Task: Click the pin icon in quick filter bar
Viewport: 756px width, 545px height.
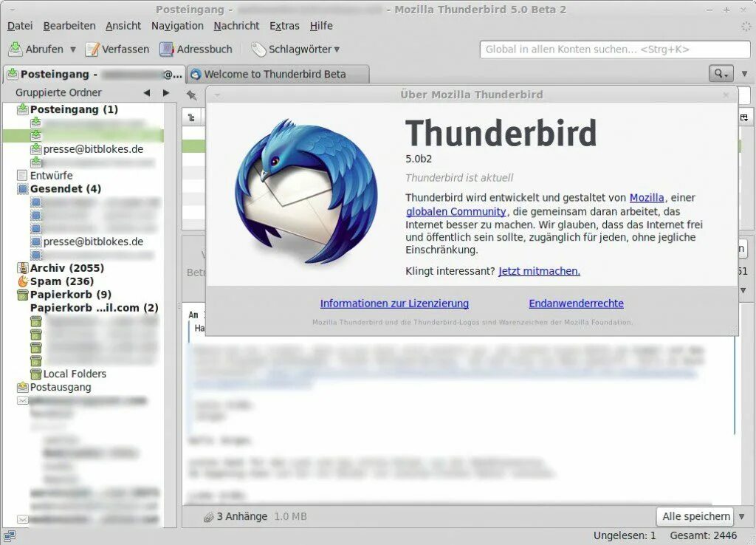Action: click(191, 95)
